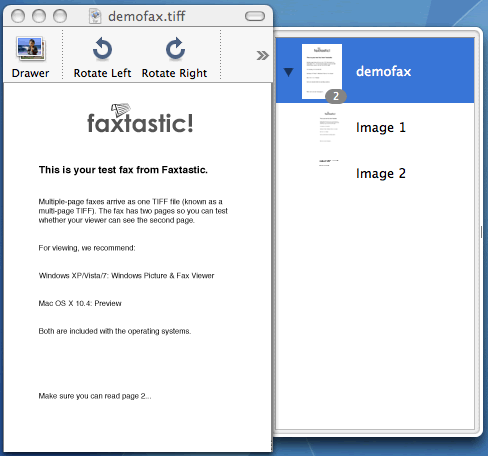This screenshot has height=456, width=488.
Task: Zoom the demofax.tiff window
Action: click(x=60, y=16)
